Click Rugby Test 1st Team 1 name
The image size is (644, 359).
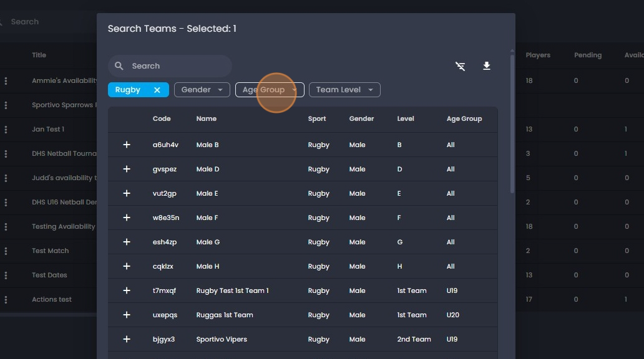(x=233, y=290)
